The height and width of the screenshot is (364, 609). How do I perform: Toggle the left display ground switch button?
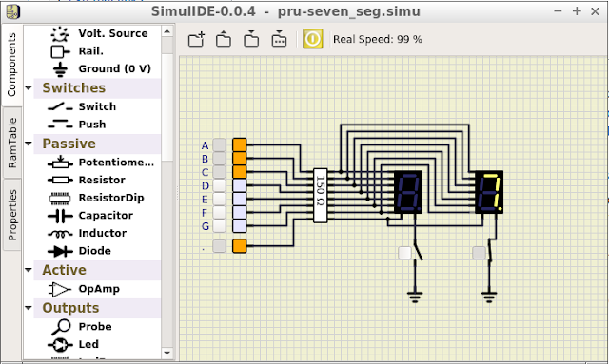click(x=404, y=253)
